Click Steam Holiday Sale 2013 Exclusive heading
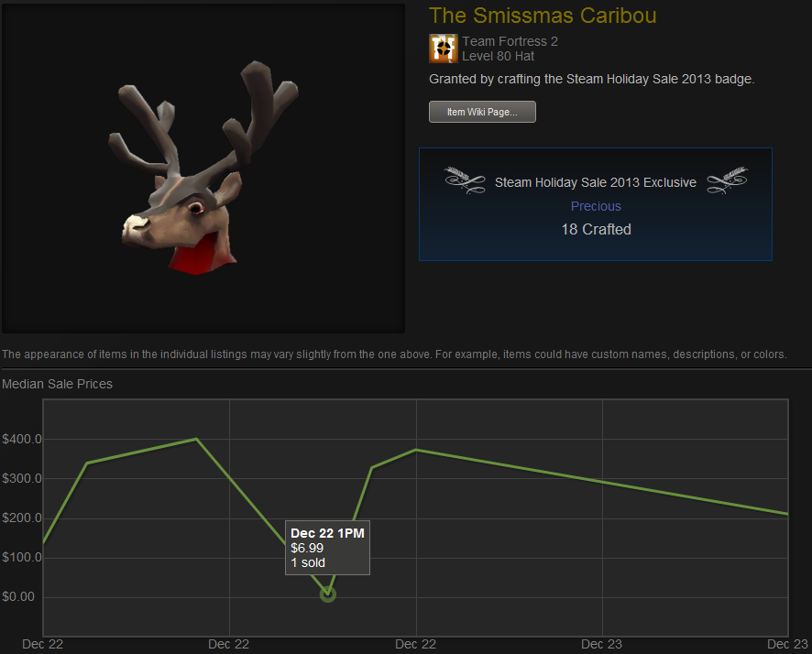812x654 pixels. 596,182
